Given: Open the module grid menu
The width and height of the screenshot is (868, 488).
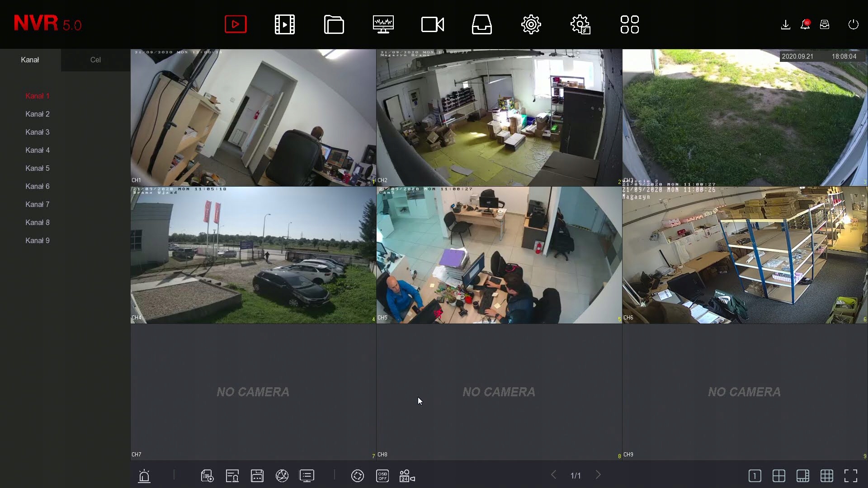Looking at the screenshot, I should pos(630,24).
